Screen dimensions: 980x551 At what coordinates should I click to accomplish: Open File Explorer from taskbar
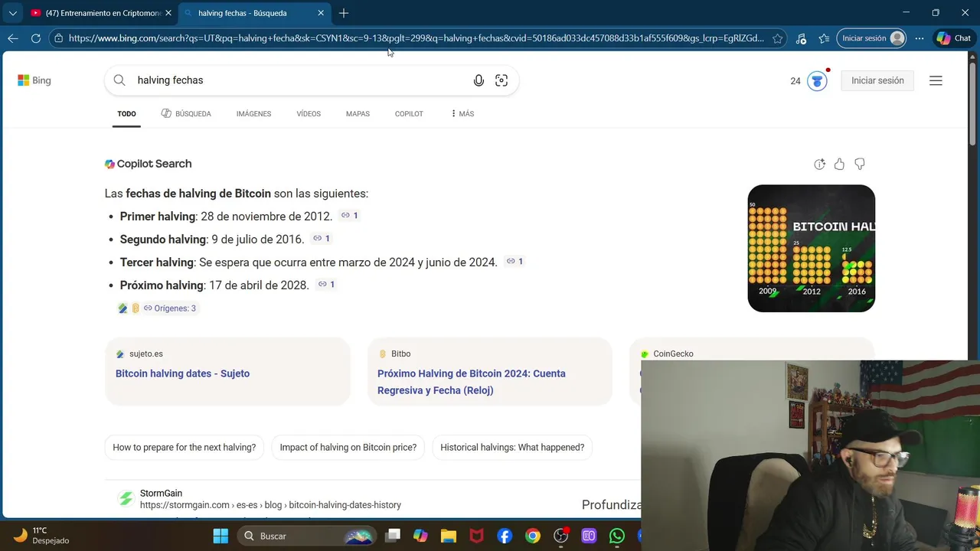(x=449, y=536)
